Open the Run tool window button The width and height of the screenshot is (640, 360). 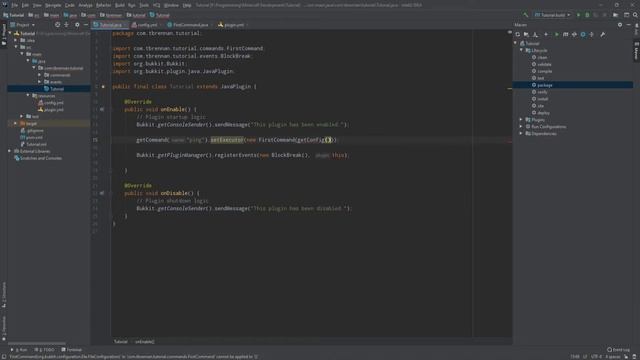tap(19, 350)
